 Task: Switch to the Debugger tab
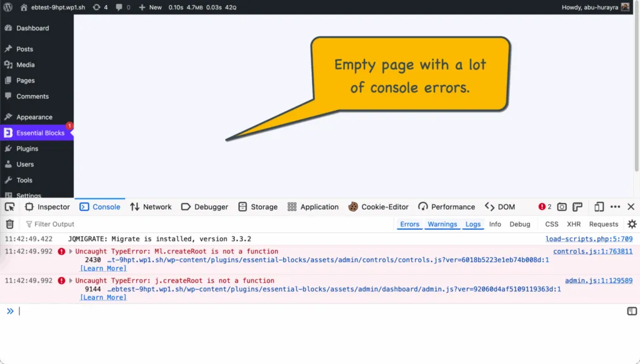tap(204, 207)
